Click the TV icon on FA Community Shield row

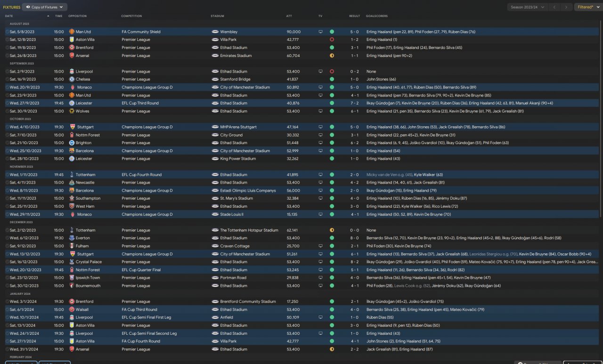click(320, 32)
